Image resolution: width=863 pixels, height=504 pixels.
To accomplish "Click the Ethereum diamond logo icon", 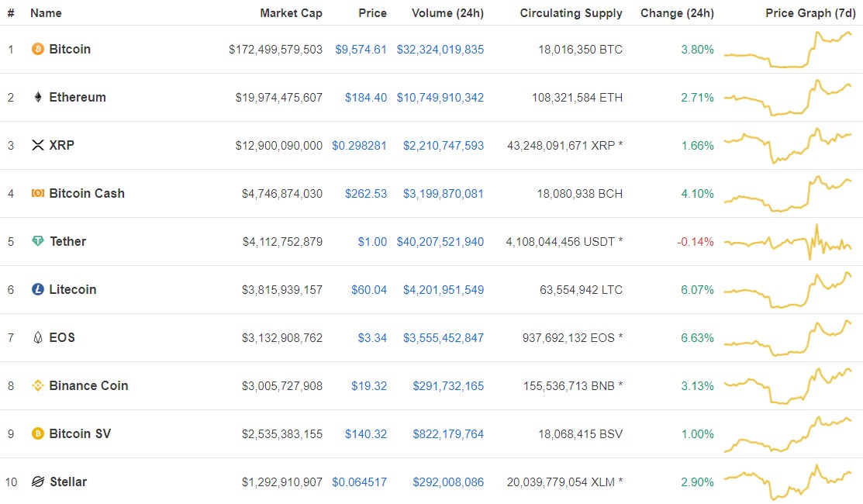I will pyautogui.click(x=37, y=98).
